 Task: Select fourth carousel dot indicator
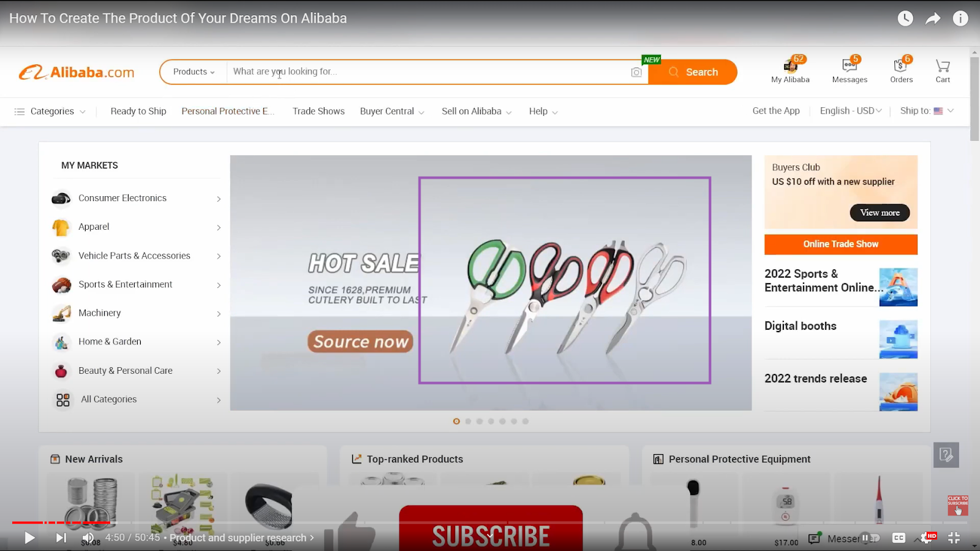491,421
